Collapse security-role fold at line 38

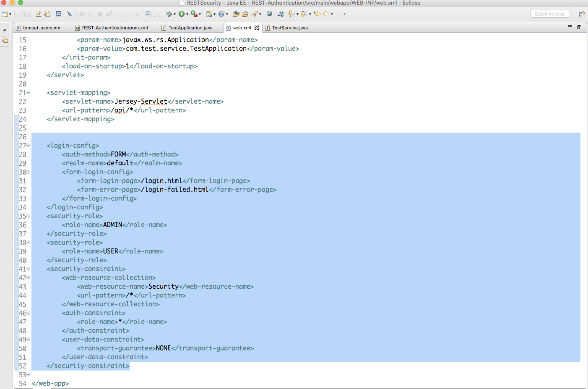(29, 243)
